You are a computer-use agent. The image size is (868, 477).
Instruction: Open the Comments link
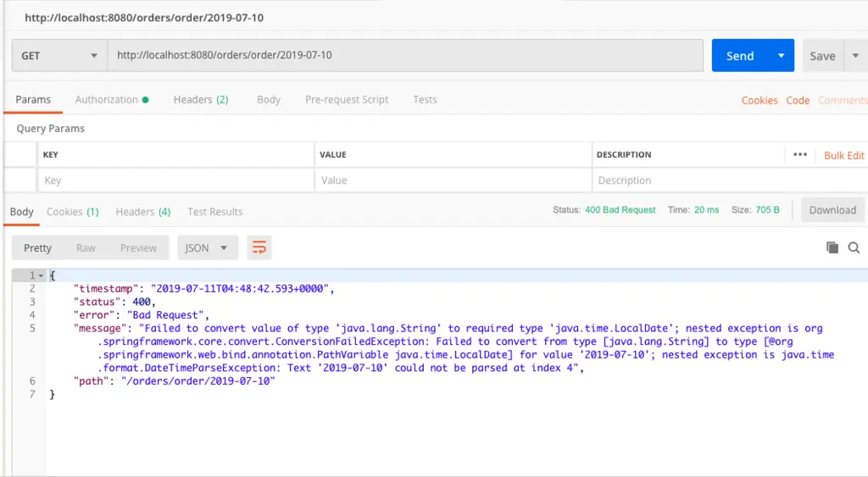pos(843,100)
